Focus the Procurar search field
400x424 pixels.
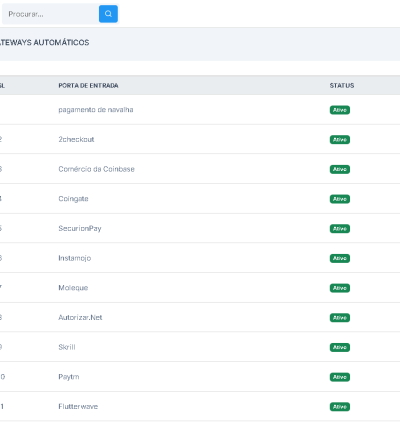(50, 14)
